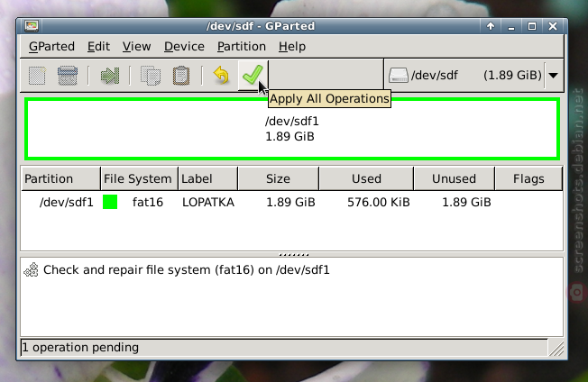The image size is (588, 382).
Task: Click the window resize grip in corner
Action: (x=556, y=349)
